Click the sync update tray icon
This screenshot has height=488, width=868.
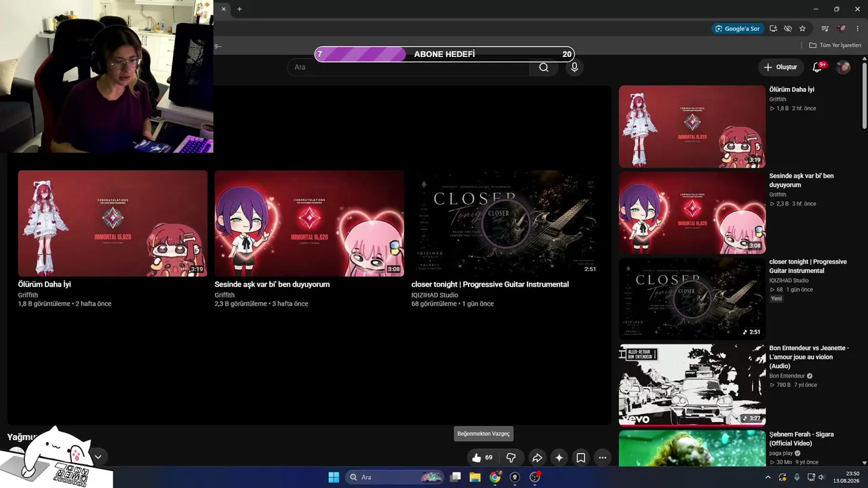pyautogui.click(x=782, y=477)
